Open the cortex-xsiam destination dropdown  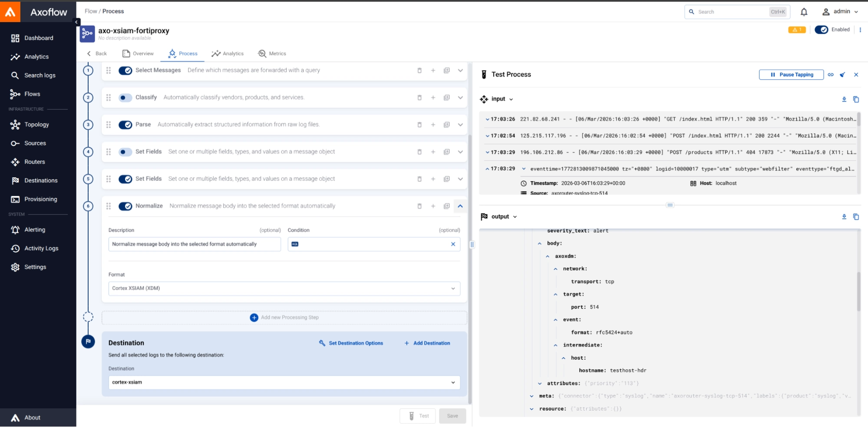pos(284,382)
